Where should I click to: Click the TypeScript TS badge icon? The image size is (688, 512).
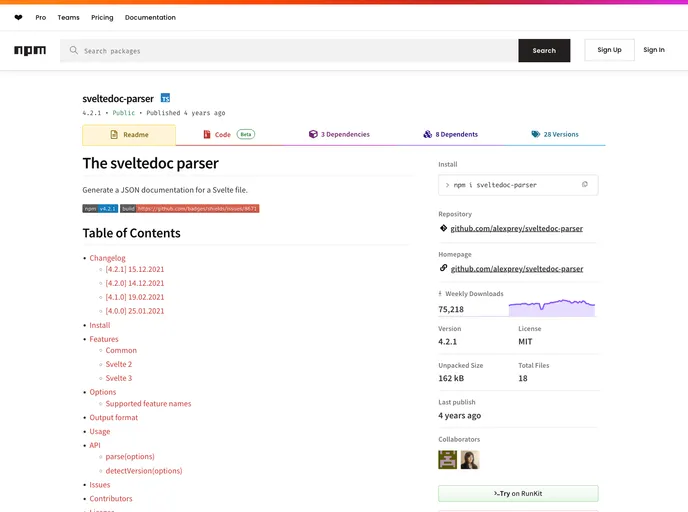165,98
